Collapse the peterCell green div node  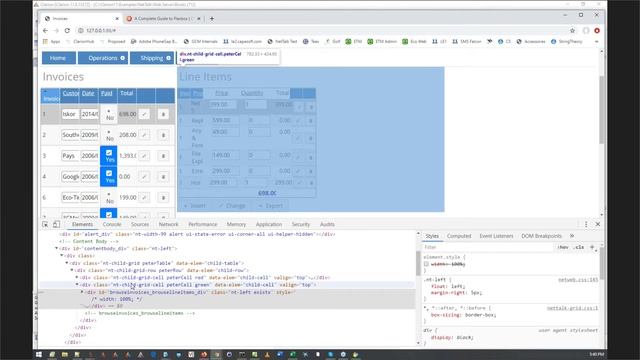(77, 285)
